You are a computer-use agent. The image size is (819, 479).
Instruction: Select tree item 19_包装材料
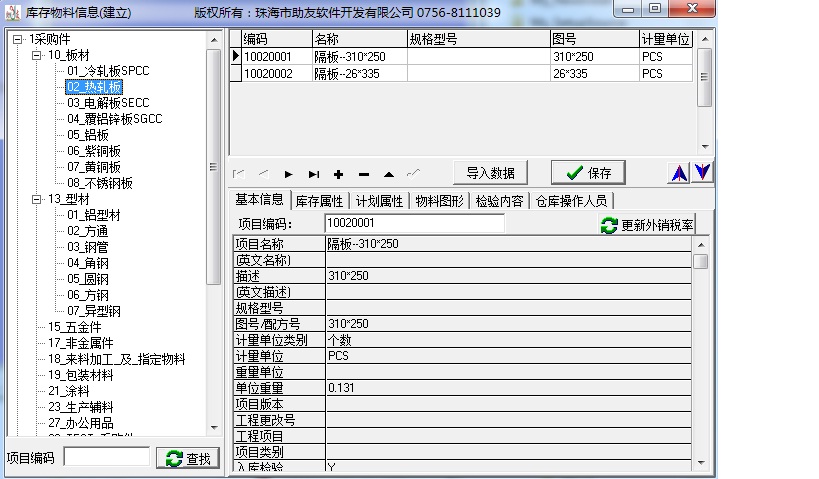[81, 376]
